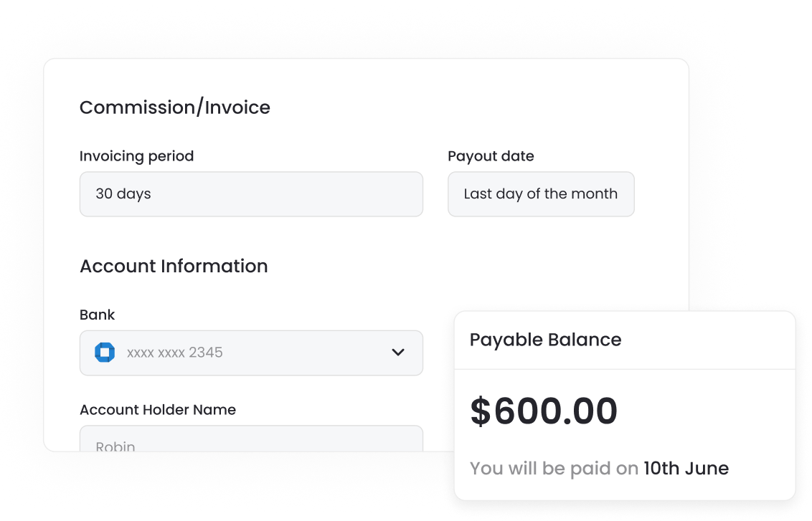Click the 10th June payment date

[686, 468]
